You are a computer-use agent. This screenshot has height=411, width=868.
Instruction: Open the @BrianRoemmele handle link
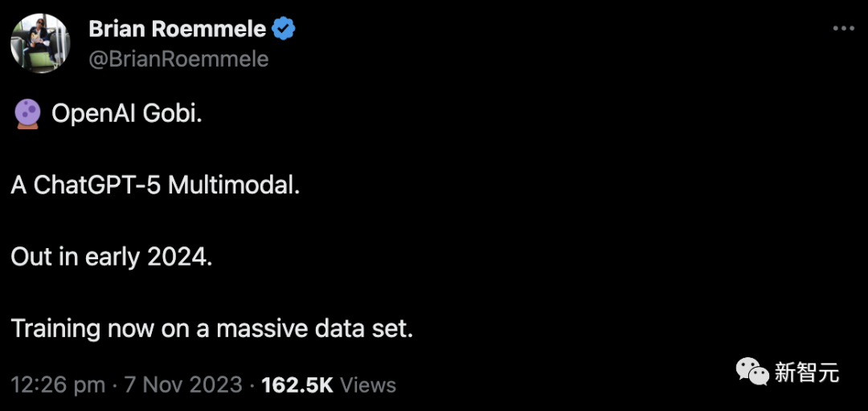coord(178,59)
